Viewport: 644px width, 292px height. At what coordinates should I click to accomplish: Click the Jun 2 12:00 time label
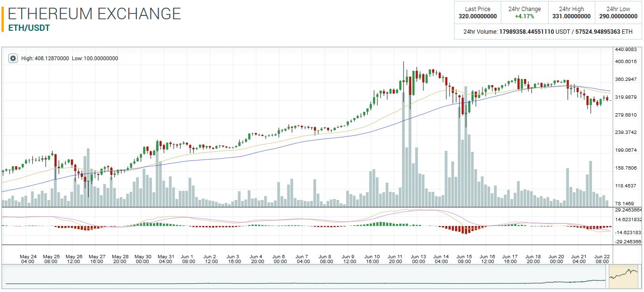pos(212,259)
